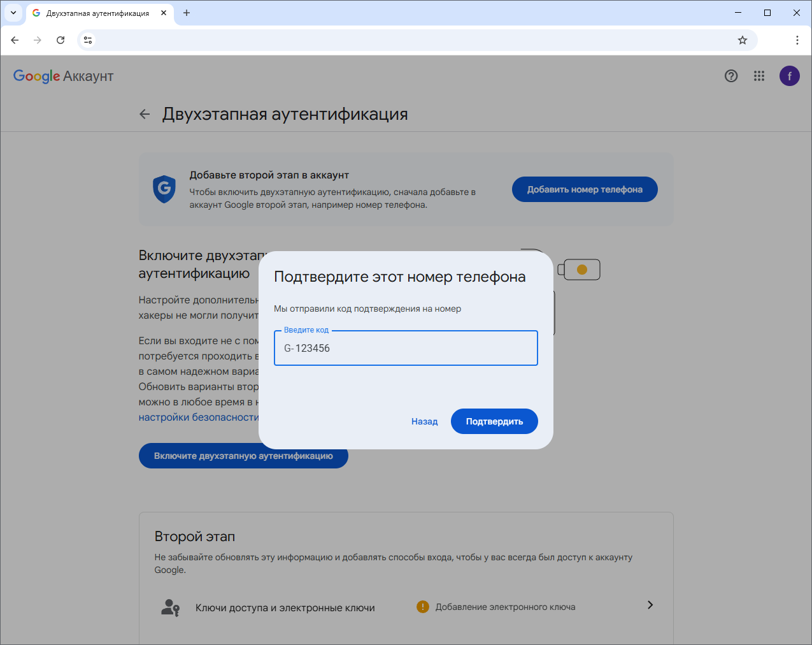Click the Назад text button
This screenshot has width=812, height=645.
[424, 421]
